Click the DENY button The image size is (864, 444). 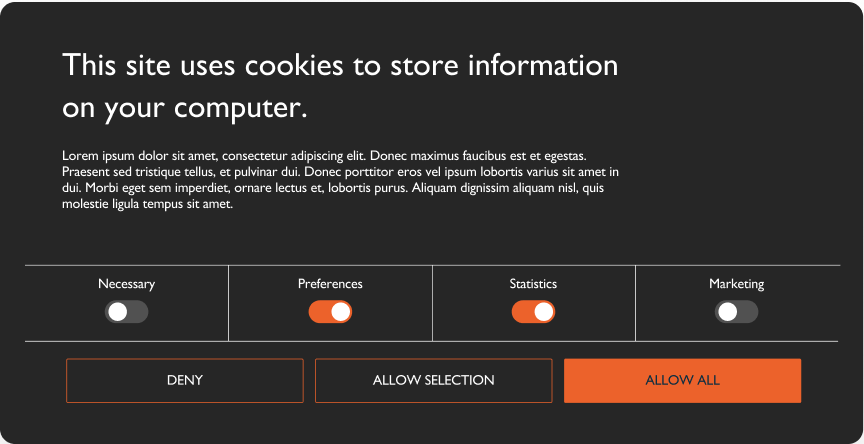pyautogui.click(x=185, y=381)
